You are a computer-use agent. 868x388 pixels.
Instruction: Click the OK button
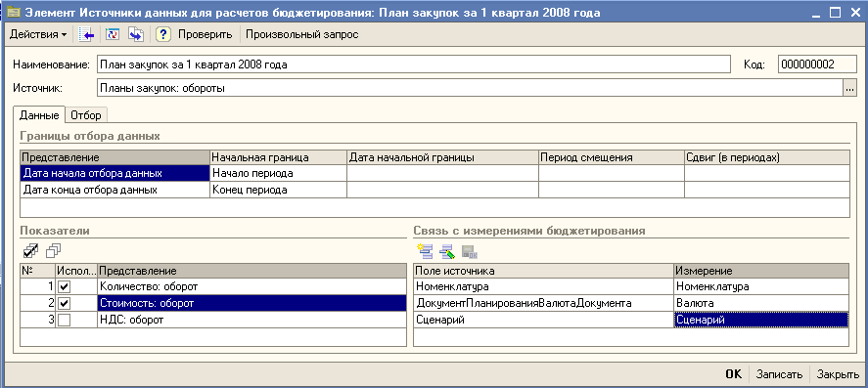coord(734,374)
